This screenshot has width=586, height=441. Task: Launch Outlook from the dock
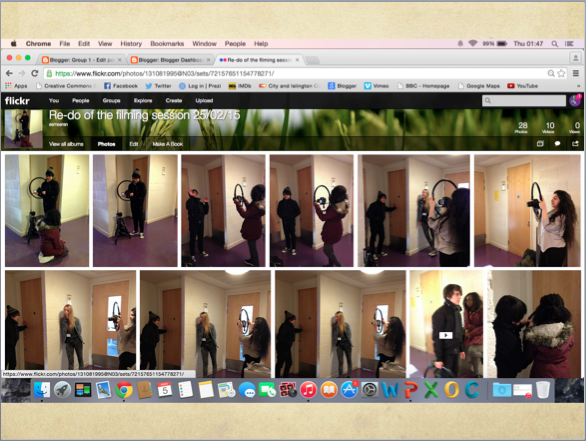tap(451, 390)
